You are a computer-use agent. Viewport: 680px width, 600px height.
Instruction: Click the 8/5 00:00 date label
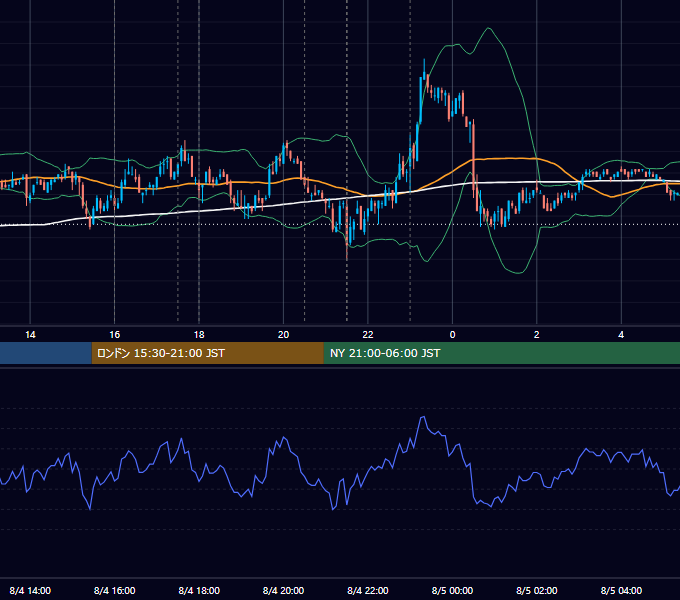tap(452, 590)
